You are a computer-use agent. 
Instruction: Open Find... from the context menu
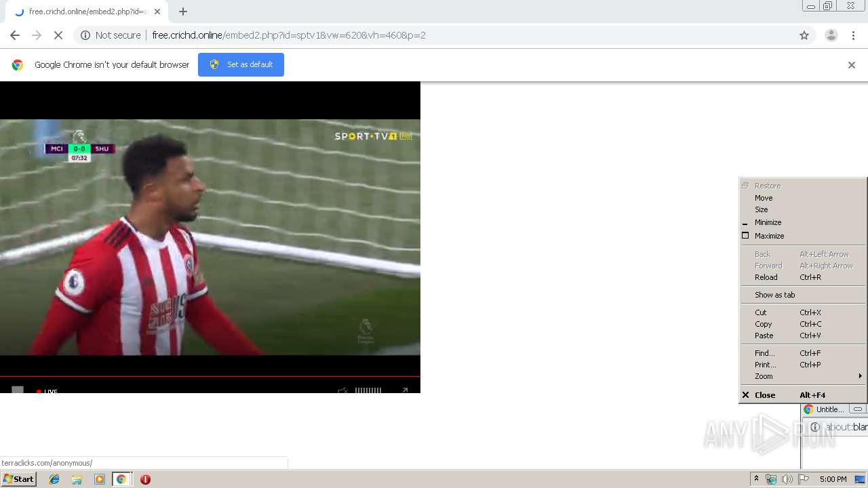(x=802, y=353)
